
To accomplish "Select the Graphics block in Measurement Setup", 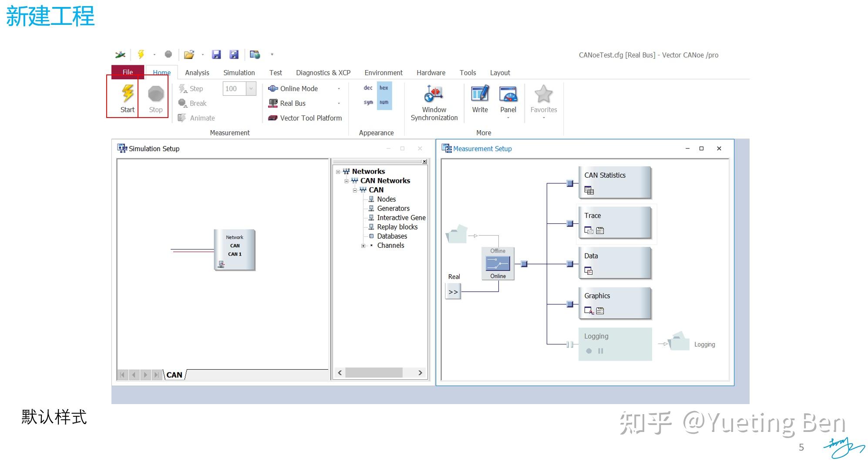I will tap(615, 303).
